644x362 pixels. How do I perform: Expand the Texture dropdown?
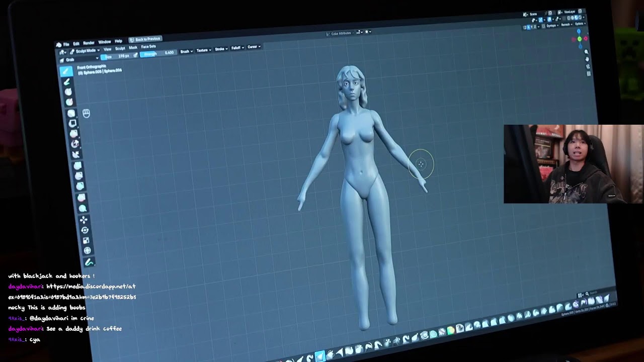(204, 50)
